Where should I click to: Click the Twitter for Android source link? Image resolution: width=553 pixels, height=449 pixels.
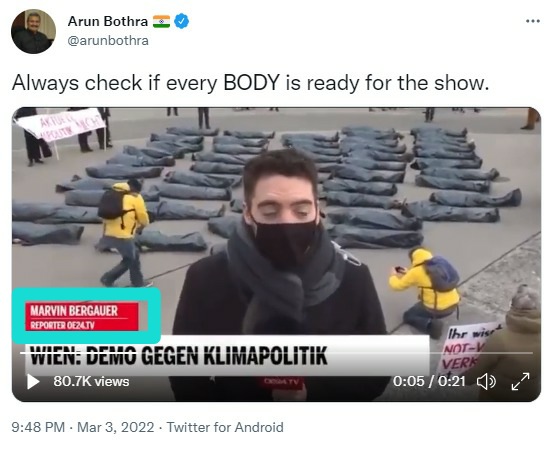pos(225,427)
